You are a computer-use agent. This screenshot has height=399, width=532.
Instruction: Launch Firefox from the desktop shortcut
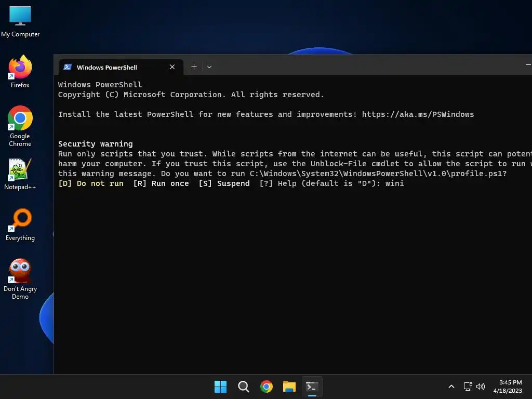click(20, 72)
